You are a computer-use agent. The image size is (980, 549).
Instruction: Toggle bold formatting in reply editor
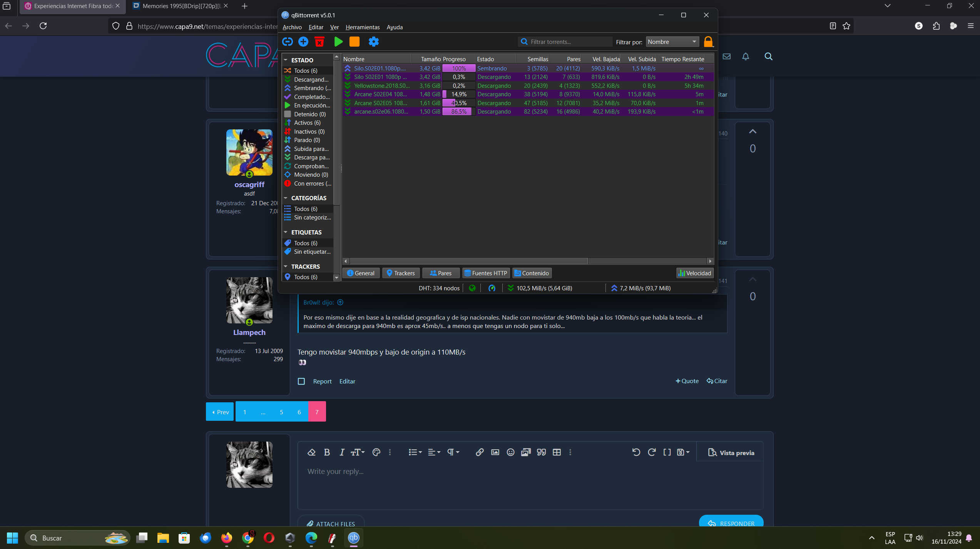[327, 452]
